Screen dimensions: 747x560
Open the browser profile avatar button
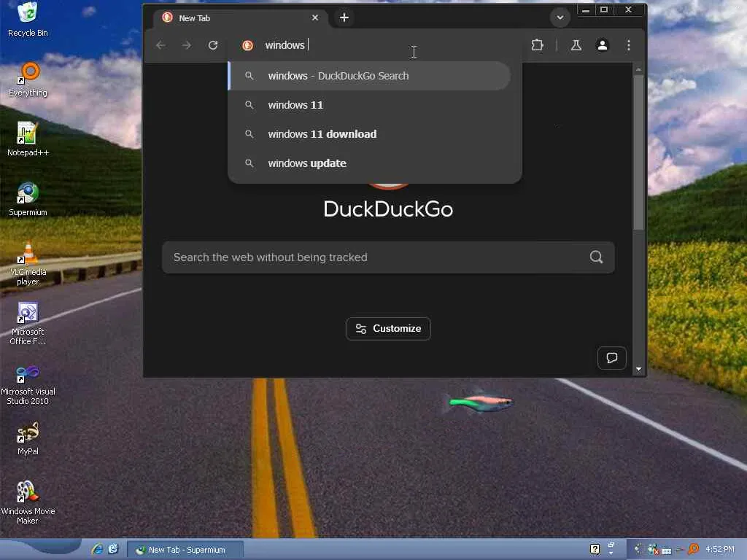pos(602,45)
